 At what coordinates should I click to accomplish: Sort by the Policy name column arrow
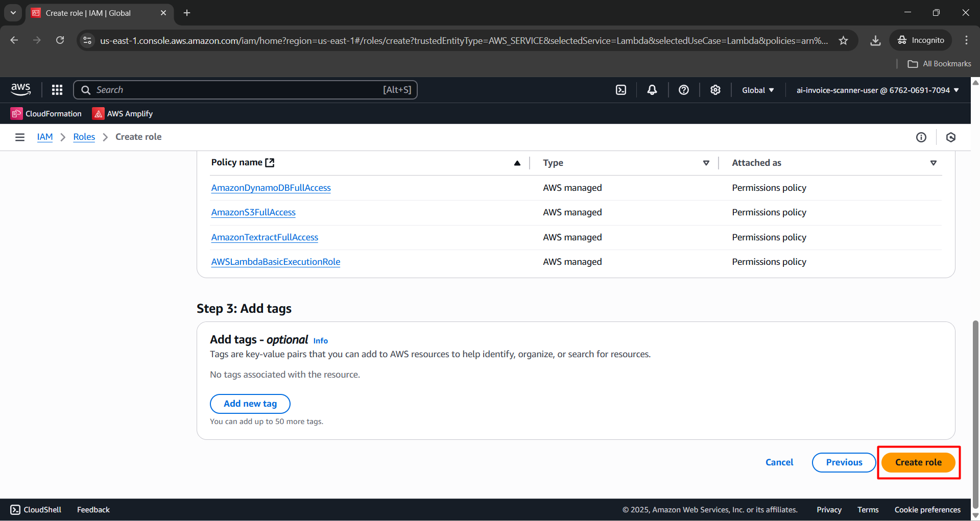[517, 163]
